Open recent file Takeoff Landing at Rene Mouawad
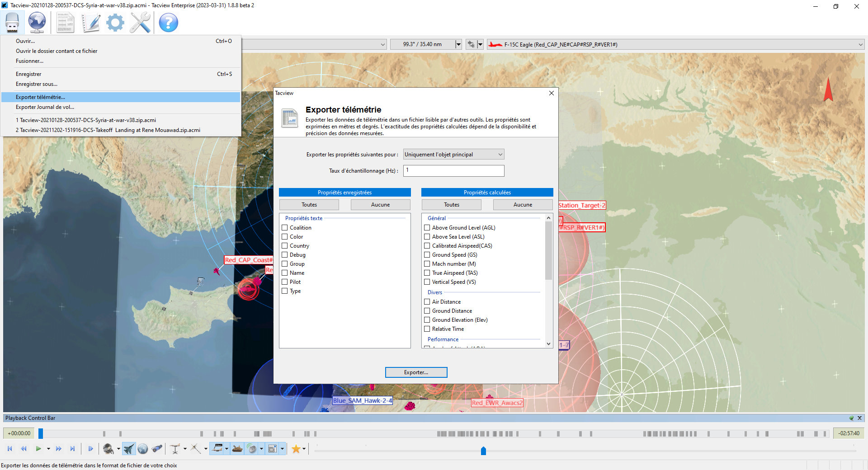868x470 pixels. point(121,130)
